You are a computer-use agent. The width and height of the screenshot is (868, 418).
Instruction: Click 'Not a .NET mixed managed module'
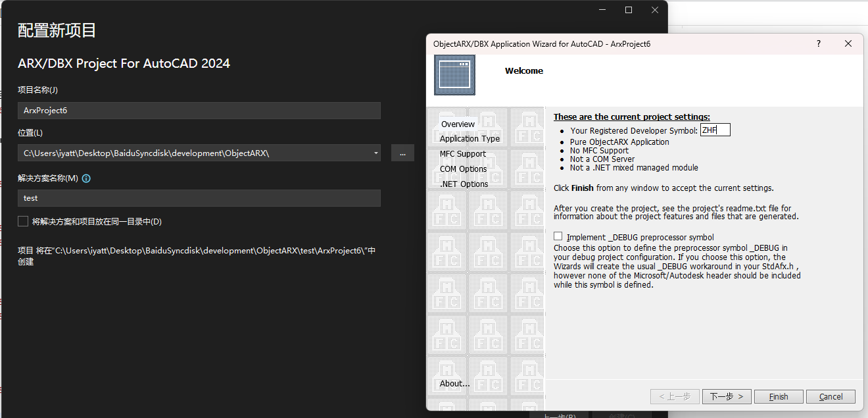coord(634,168)
